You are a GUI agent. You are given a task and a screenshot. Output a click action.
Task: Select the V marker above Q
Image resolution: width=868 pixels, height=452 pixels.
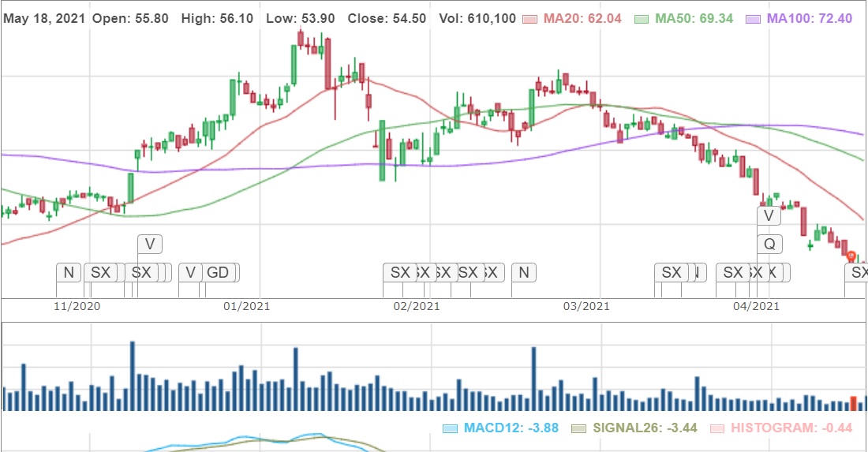tap(769, 215)
